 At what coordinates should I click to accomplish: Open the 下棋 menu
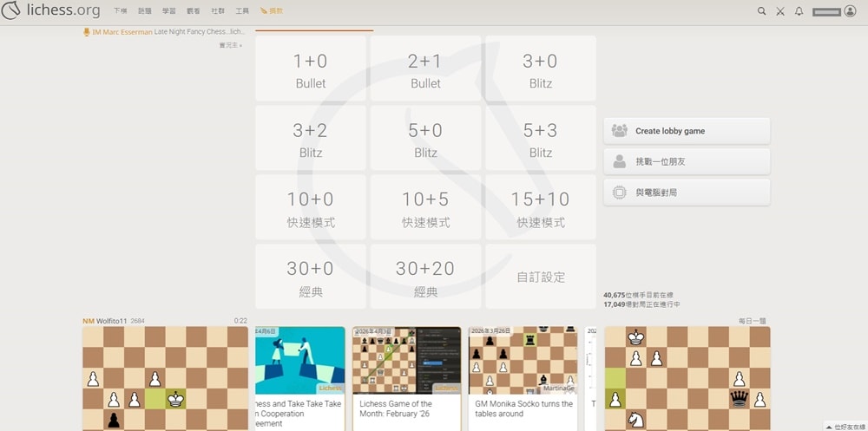(x=120, y=11)
